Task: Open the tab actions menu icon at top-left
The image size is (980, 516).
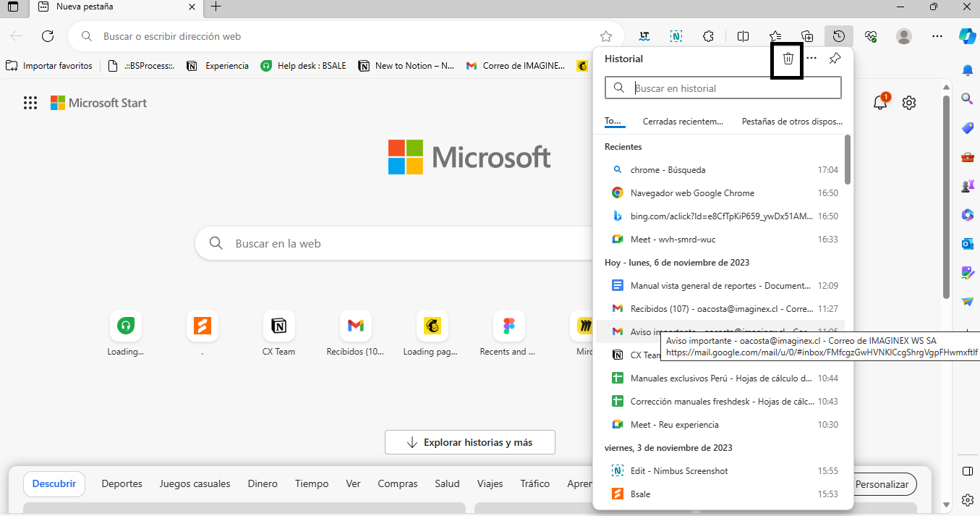Action: [13, 7]
